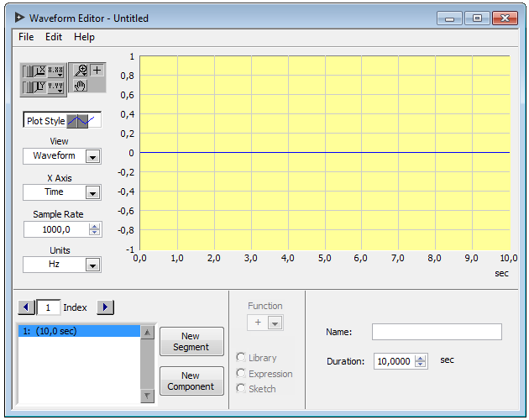Open the Y.YY axis format menu
529x420 pixels.
(x=55, y=87)
